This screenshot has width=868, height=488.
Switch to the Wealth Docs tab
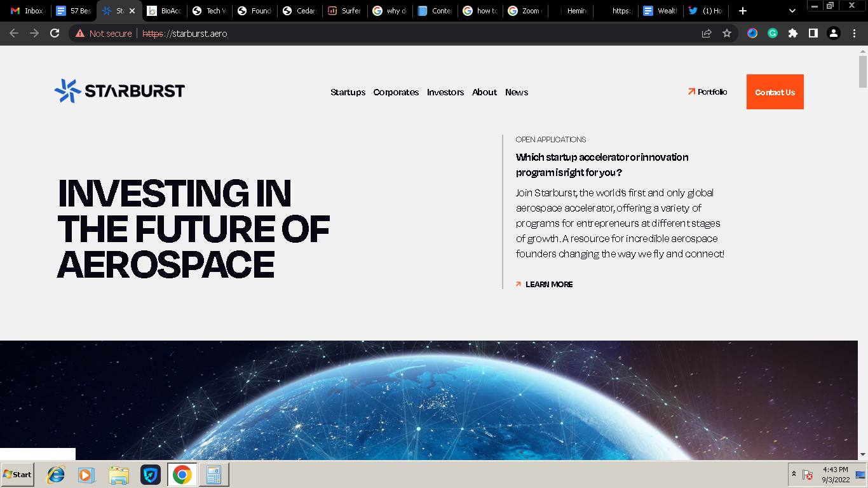coord(661,11)
